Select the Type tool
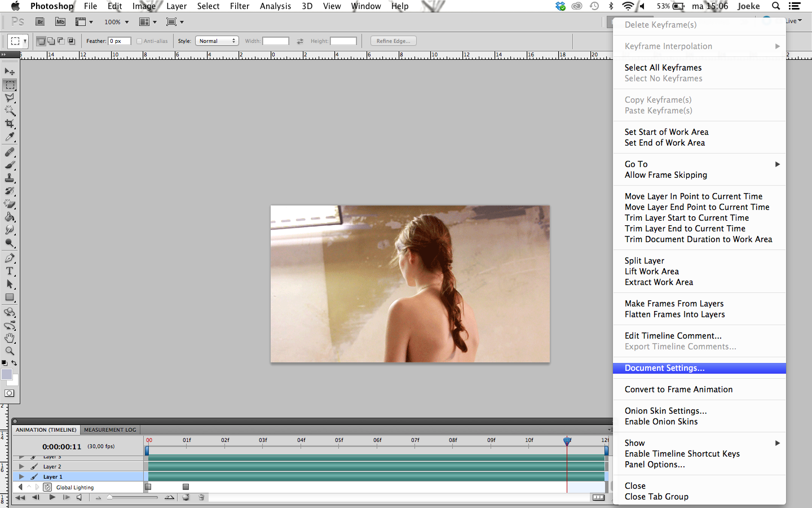The height and width of the screenshot is (508, 812). (x=10, y=271)
